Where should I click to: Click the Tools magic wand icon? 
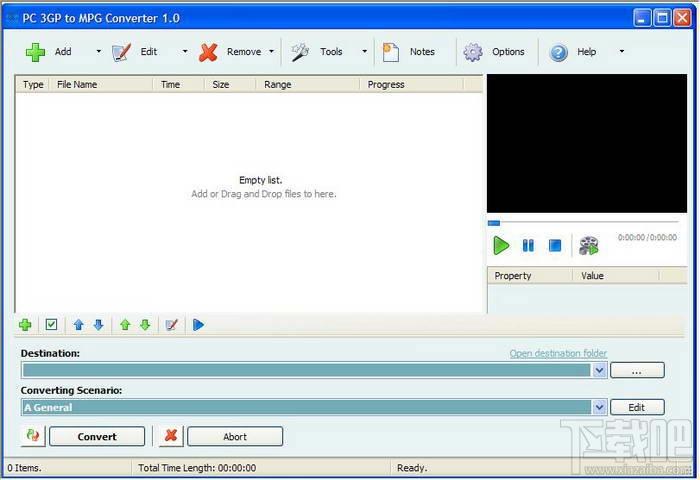(x=300, y=52)
